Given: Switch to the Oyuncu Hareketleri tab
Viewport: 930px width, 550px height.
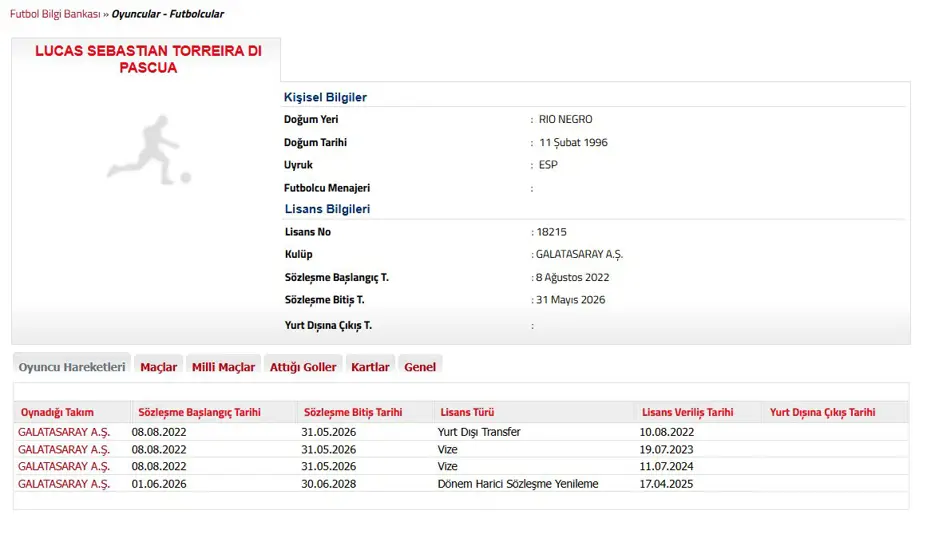Looking at the screenshot, I should coord(72,367).
